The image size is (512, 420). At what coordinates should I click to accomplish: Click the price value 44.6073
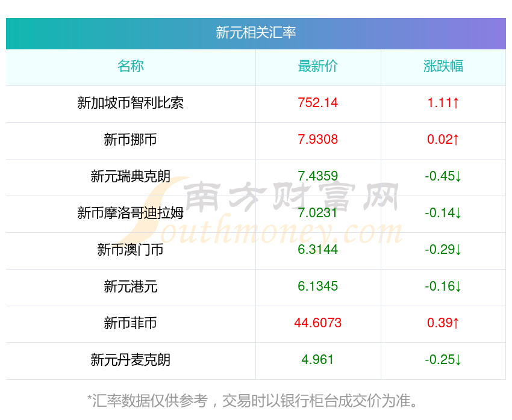317,323
